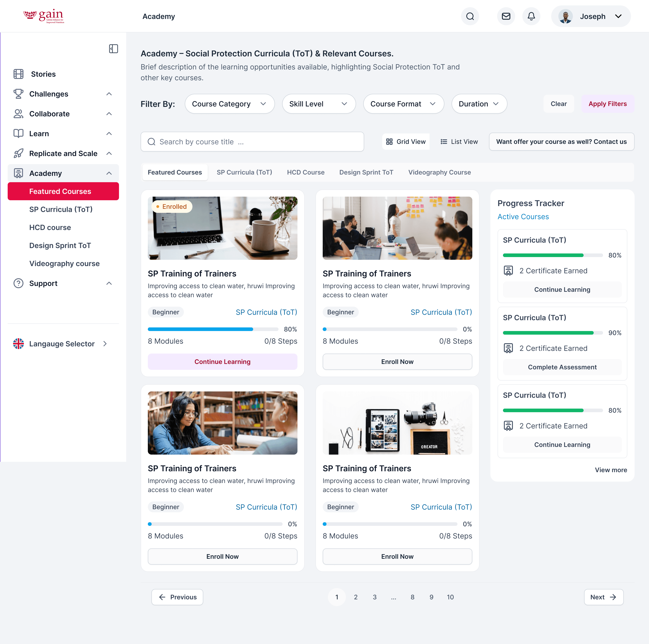Image resolution: width=649 pixels, height=644 pixels.
Task: Click the search magnifier icon in header
Action: pos(470,16)
